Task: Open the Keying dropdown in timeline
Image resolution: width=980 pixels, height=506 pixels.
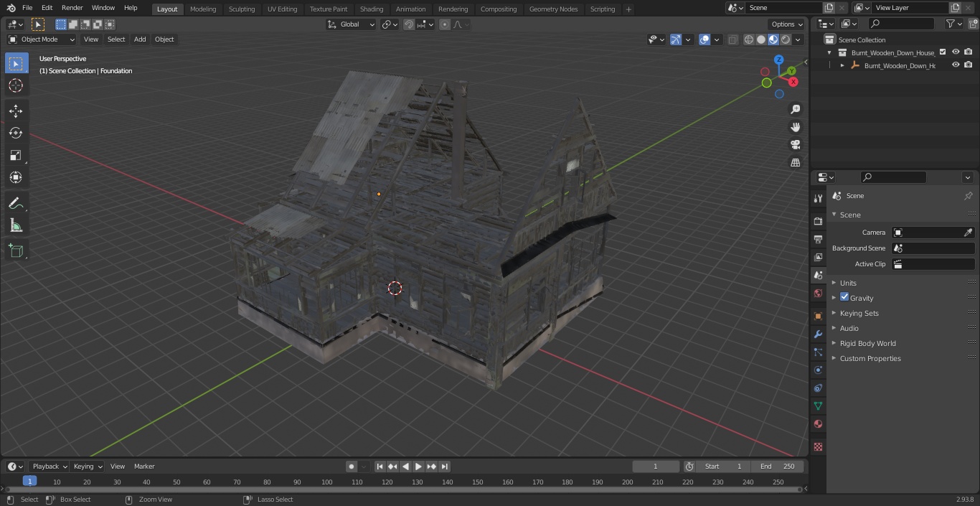Action: click(88, 467)
